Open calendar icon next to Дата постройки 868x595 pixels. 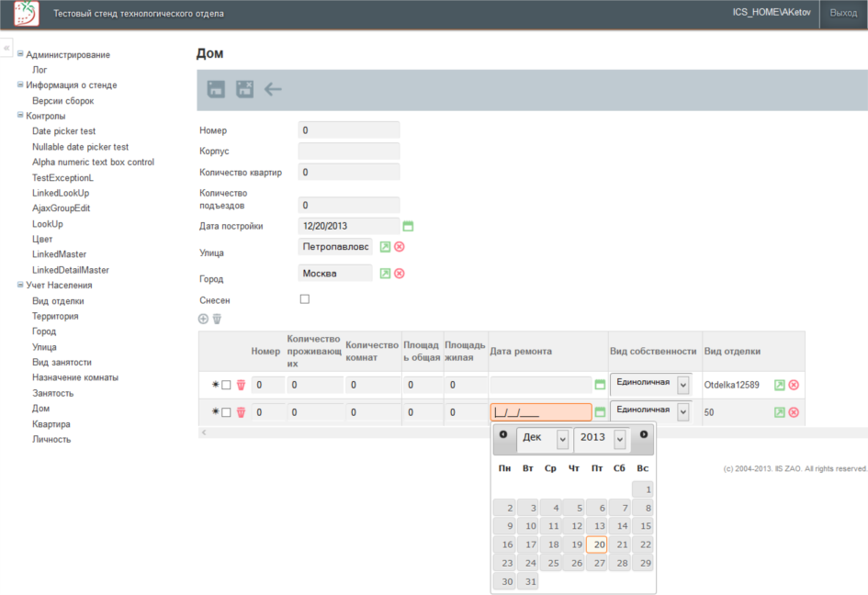click(x=408, y=226)
